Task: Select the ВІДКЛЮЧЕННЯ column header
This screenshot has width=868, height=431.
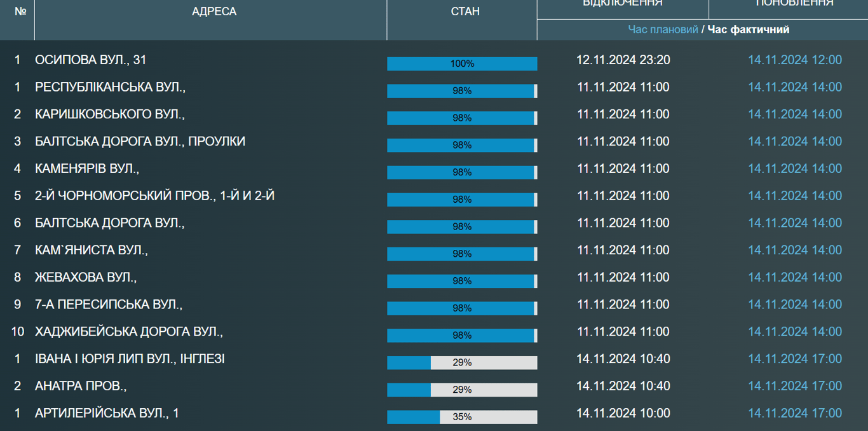Action: coord(623,4)
